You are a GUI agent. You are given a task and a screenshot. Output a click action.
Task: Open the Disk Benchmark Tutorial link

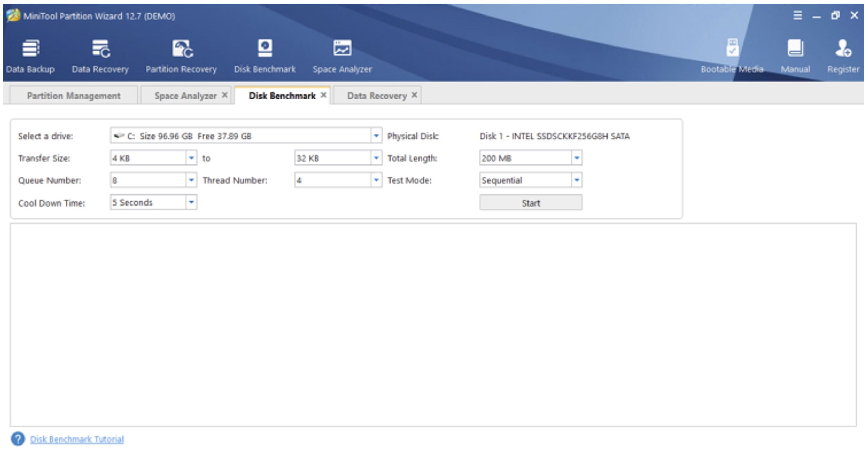(x=77, y=439)
